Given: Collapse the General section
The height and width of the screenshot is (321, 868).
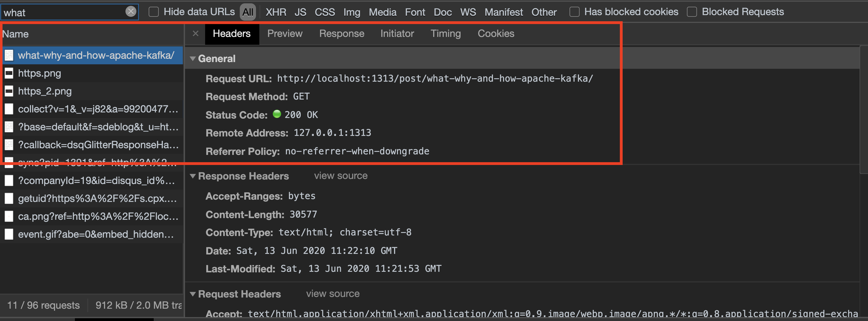Looking at the screenshot, I should point(193,58).
